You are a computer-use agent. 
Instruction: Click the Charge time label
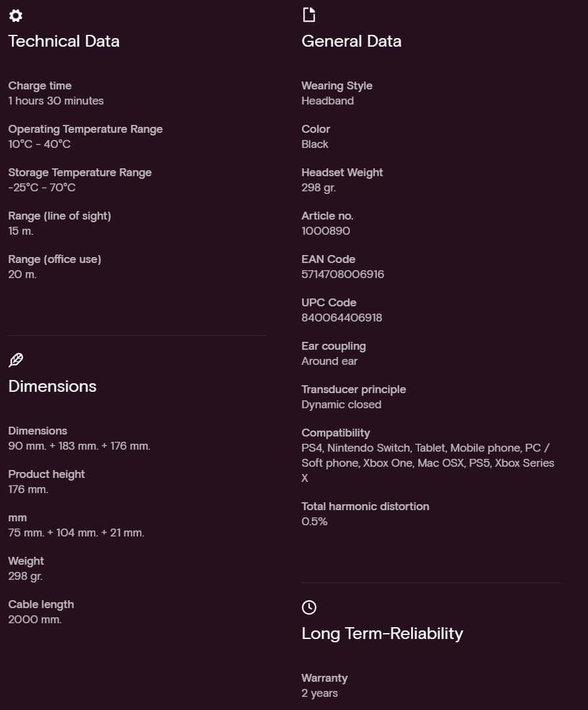pos(40,85)
